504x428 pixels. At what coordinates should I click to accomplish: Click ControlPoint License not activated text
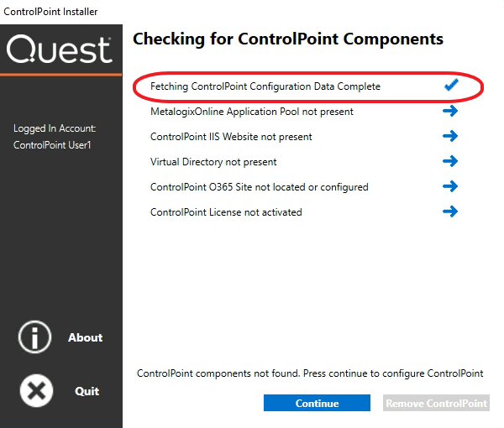click(226, 212)
